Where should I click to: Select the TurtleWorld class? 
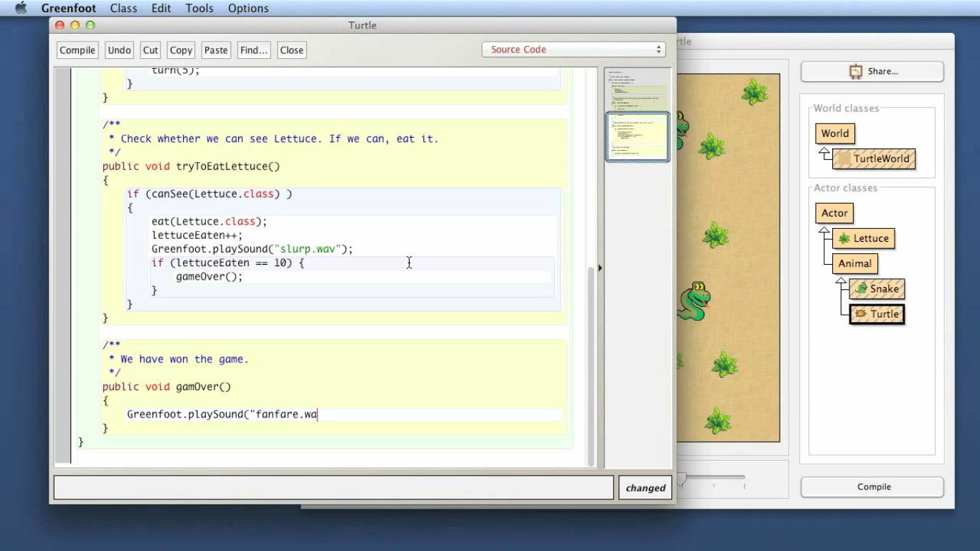[x=874, y=159]
